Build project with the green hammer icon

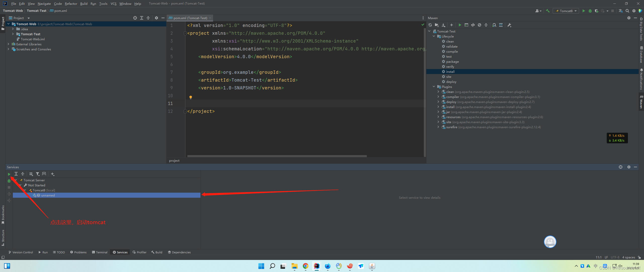click(548, 11)
